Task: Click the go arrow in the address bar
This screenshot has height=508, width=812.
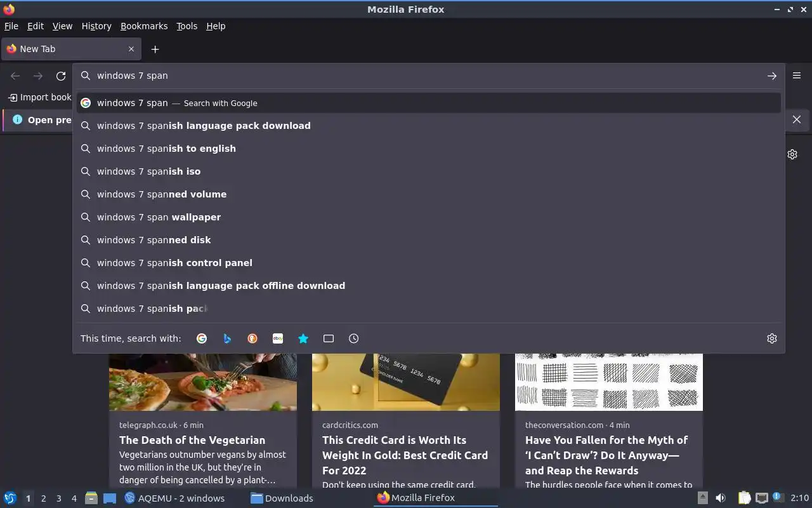Action: pyautogui.click(x=771, y=76)
